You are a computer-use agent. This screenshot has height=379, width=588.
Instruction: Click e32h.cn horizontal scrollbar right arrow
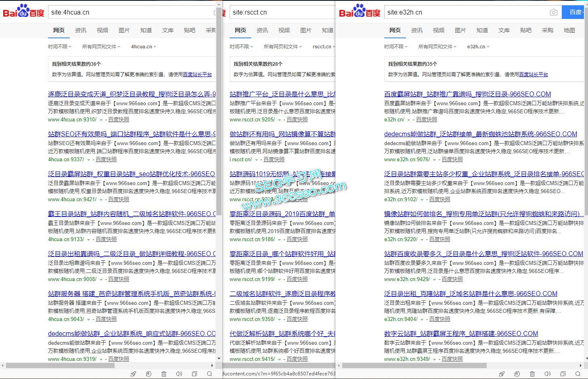click(x=581, y=365)
